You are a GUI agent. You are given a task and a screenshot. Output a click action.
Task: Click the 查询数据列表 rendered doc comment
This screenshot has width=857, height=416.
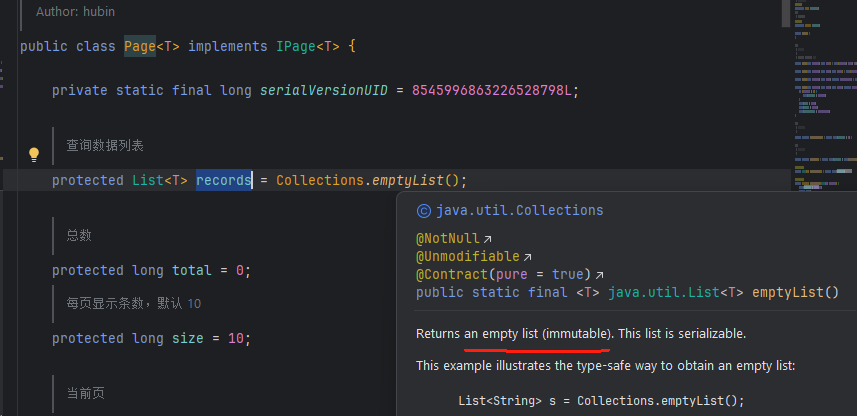pyautogui.click(x=106, y=146)
